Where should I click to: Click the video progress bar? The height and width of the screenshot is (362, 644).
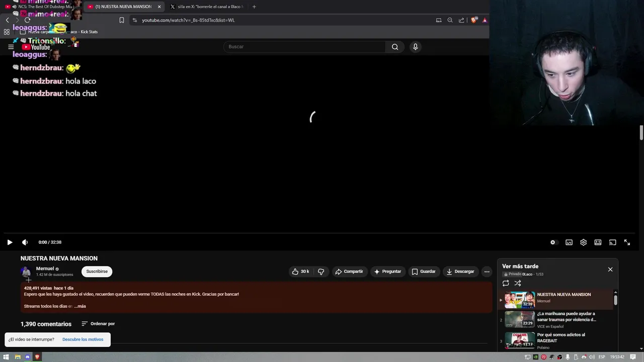point(318,233)
